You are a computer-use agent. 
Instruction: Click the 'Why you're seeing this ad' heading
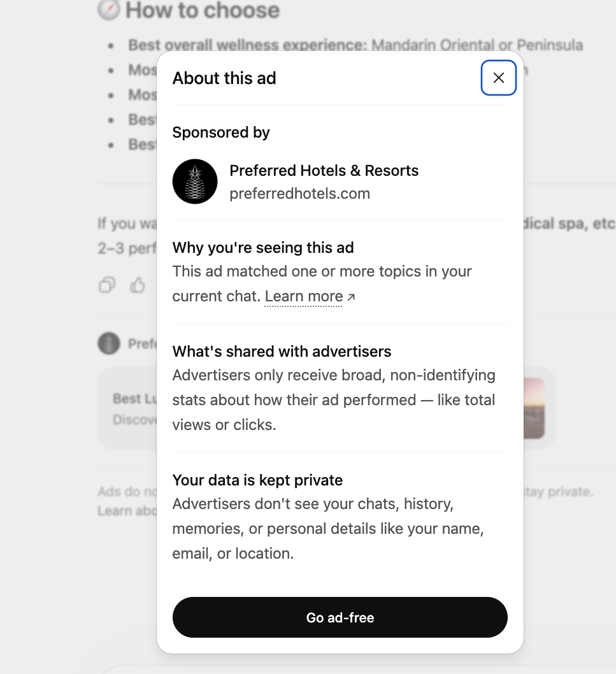coord(263,248)
